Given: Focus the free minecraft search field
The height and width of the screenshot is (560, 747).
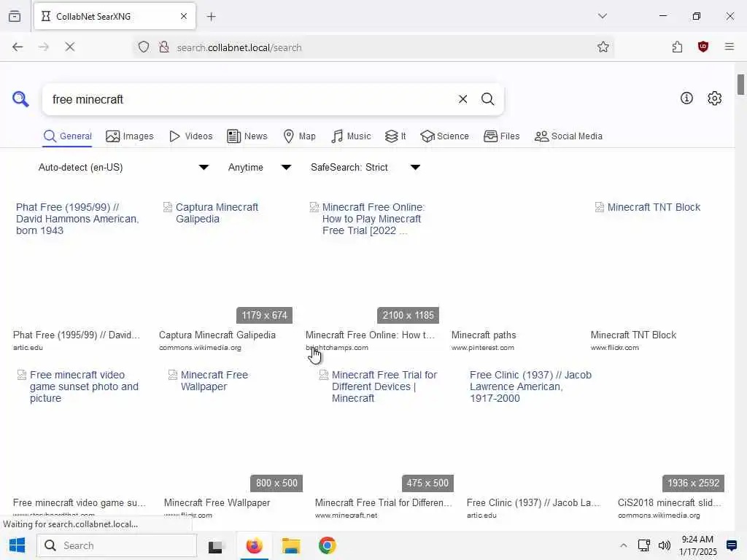Looking at the screenshot, I should point(248,99).
